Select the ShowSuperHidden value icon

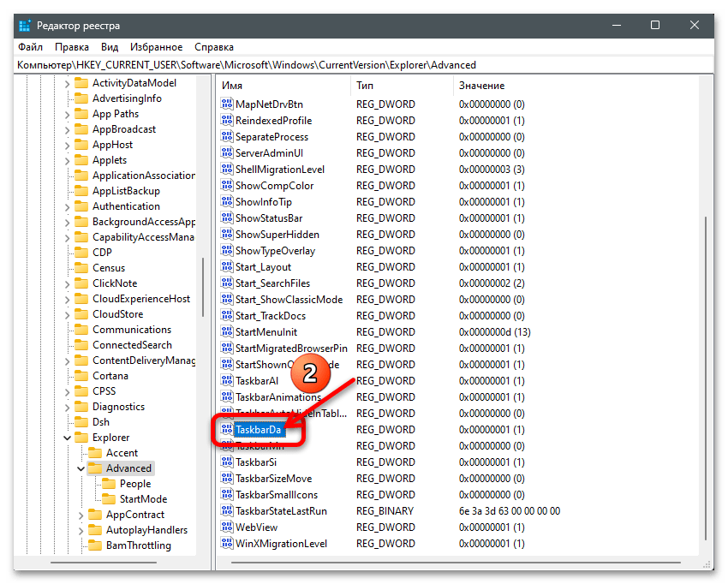pyautogui.click(x=227, y=234)
